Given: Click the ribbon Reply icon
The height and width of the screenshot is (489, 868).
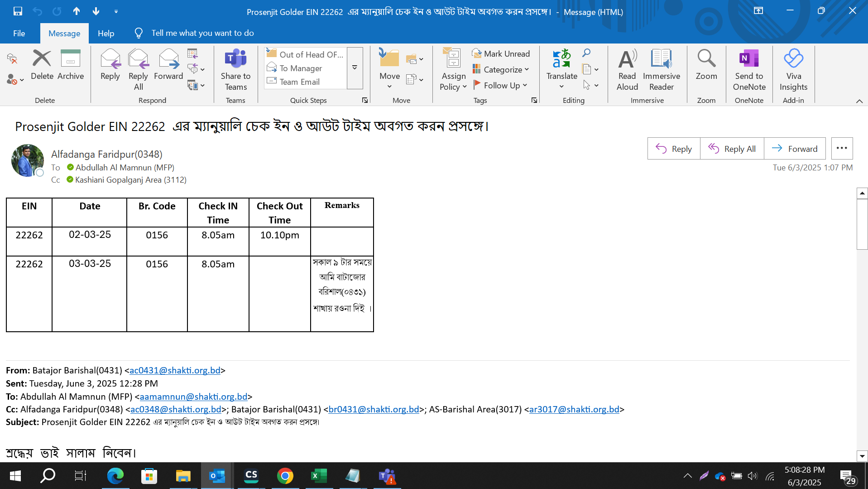Looking at the screenshot, I should pos(110,65).
